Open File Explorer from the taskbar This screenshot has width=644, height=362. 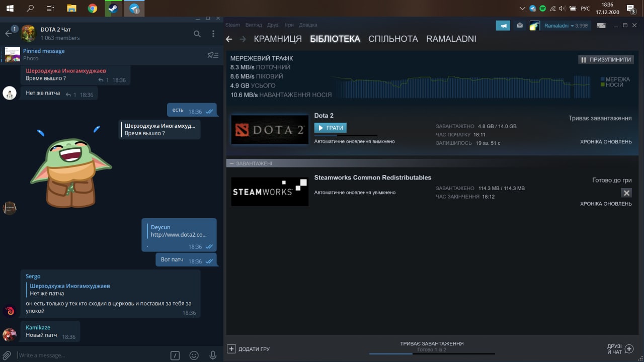71,8
